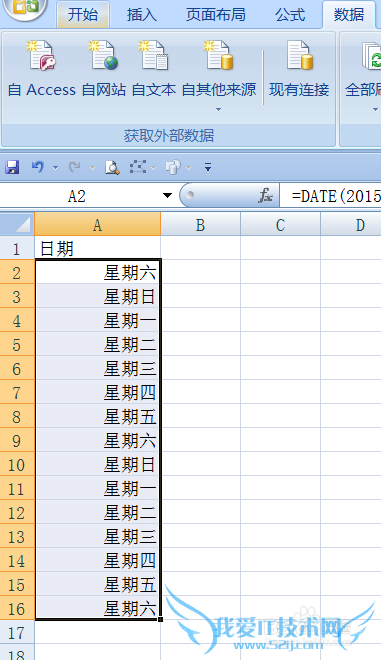Click the paste-like quick toolbar icon
This screenshot has height=660, width=381.
tap(173, 167)
